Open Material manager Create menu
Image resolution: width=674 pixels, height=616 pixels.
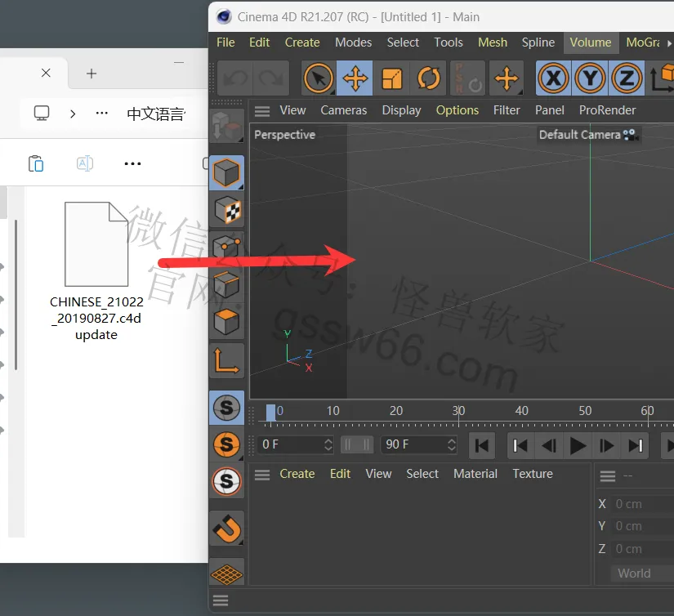pyautogui.click(x=297, y=474)
